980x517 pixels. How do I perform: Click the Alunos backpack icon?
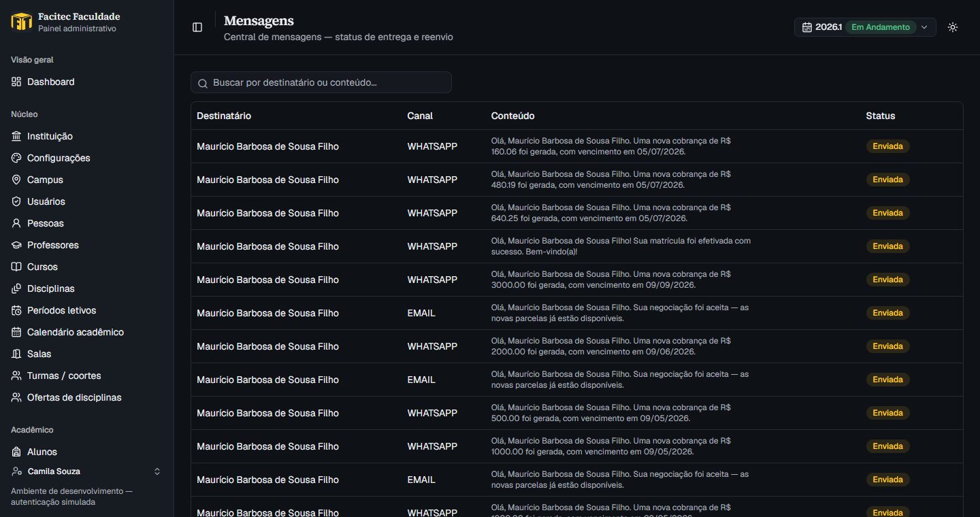point(16,452)
